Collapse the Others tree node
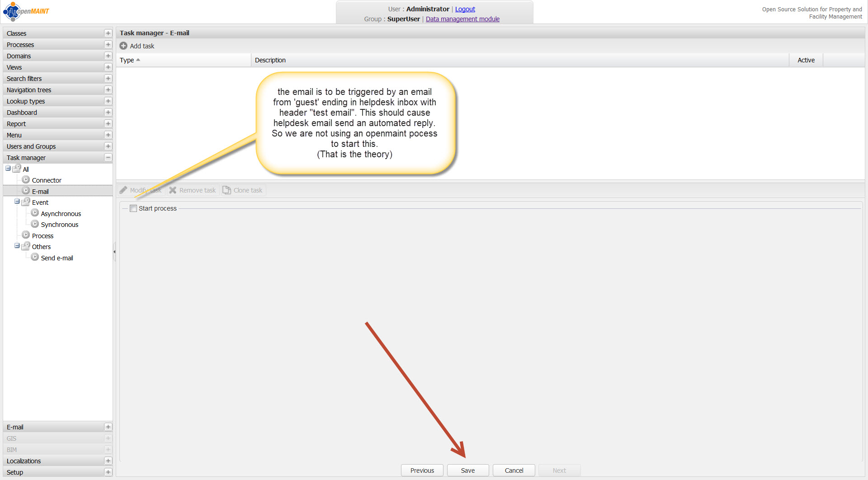 tap(17, 246)
